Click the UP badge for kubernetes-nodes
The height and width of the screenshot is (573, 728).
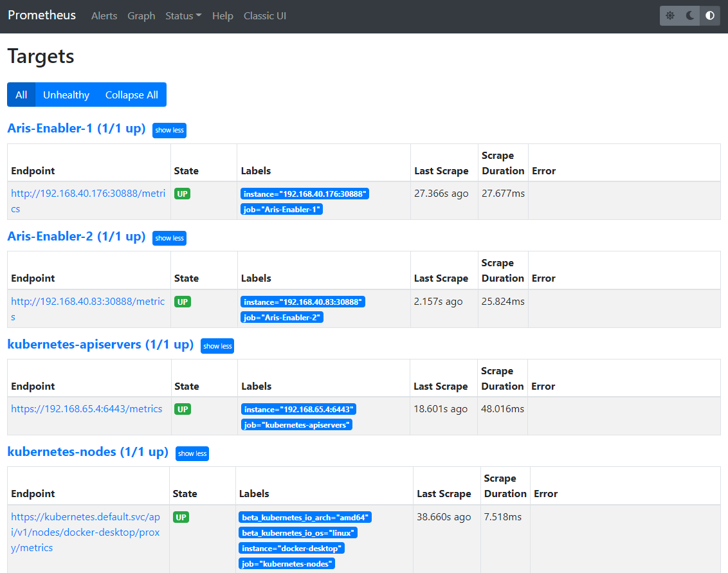181,517
